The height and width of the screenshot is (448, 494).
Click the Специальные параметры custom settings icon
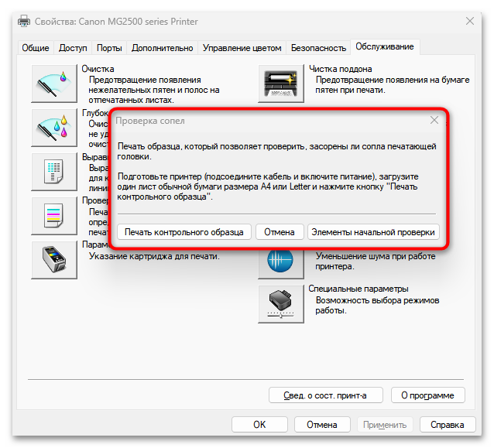[281, 304]
